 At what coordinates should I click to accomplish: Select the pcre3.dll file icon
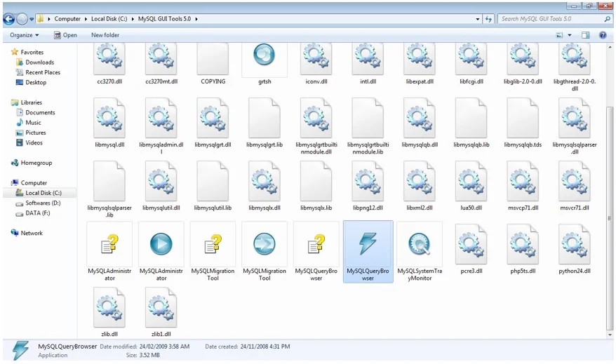471,244
